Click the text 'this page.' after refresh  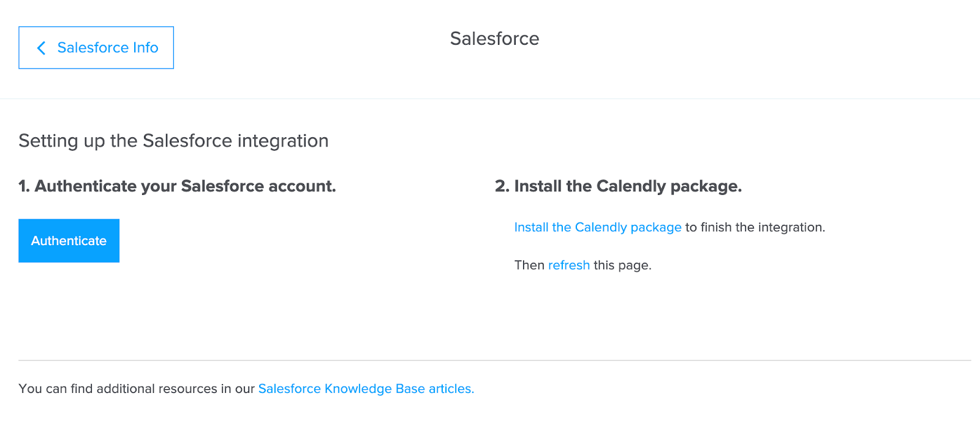622,265
